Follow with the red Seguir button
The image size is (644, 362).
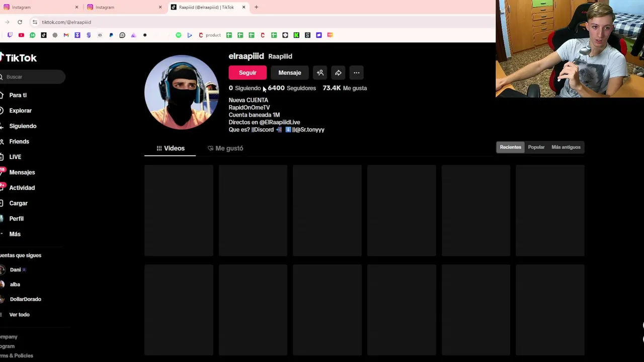coord(248,73)
